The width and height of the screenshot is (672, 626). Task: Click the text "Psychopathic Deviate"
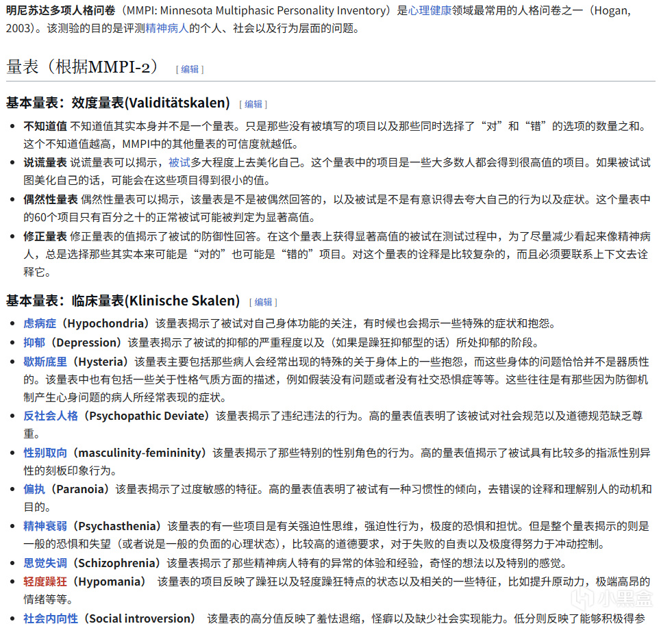tap(149, 416)
